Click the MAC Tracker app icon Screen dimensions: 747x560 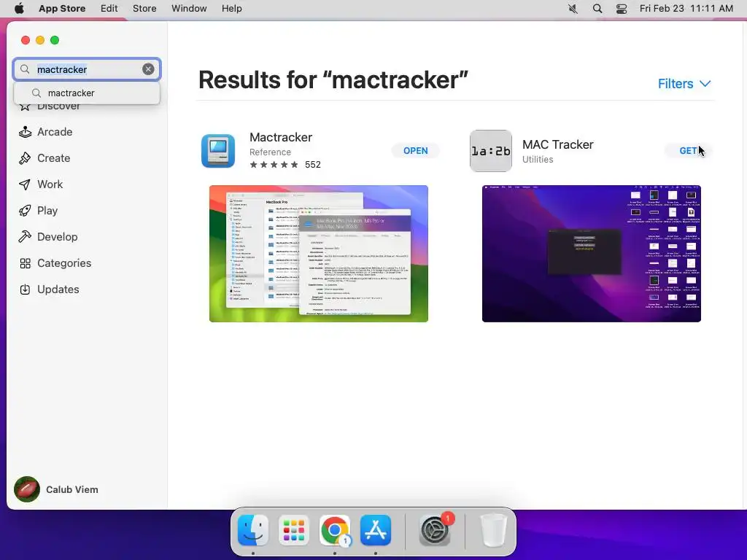pyautogui.click(x=491, y=151)
